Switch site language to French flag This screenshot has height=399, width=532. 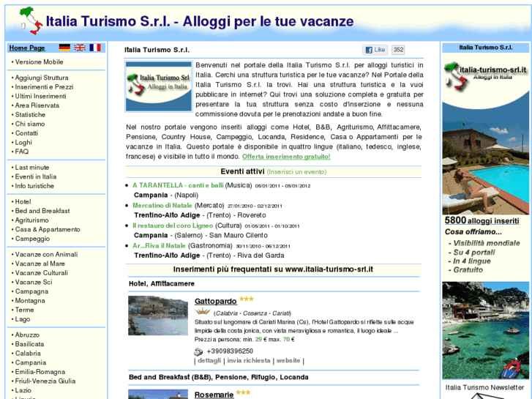[95, 48]
